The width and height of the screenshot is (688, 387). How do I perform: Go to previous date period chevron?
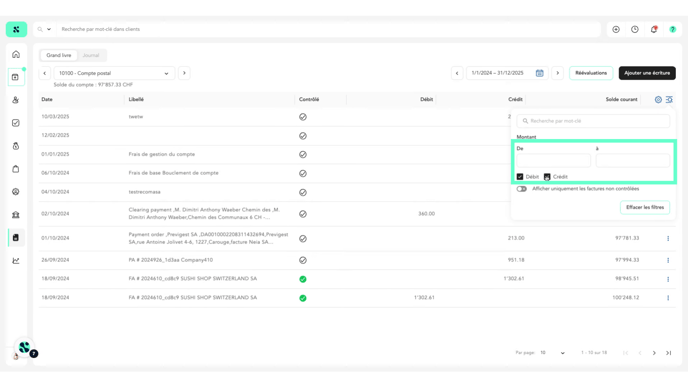click(x=457, y=73)
